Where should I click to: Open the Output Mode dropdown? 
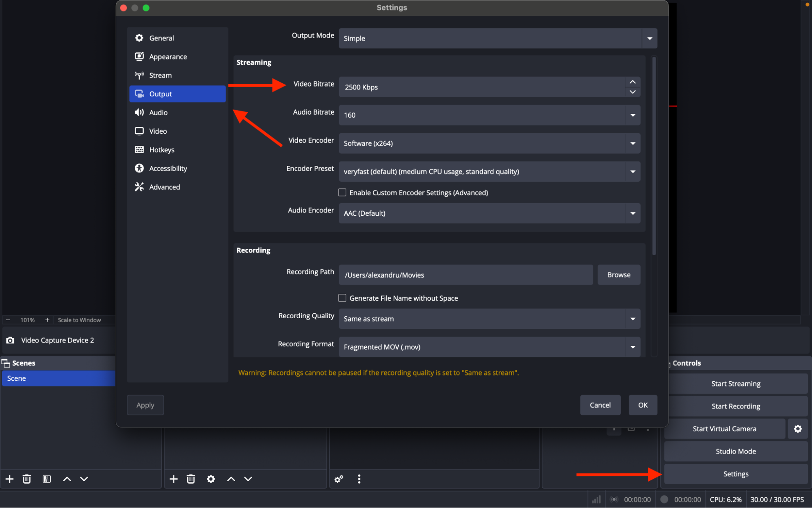(x=650, y=38)
